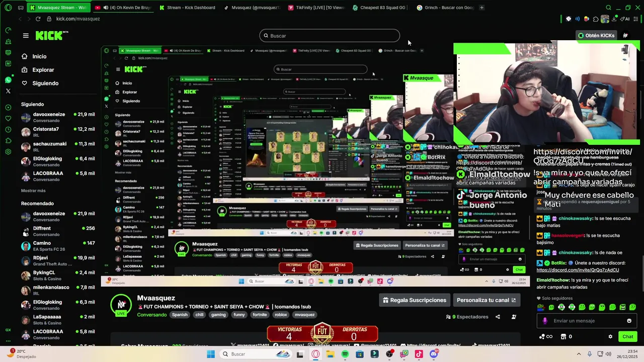Click the 9 Espectadores viewer count
Screen dimensions: 644x362
coord(467,317)
